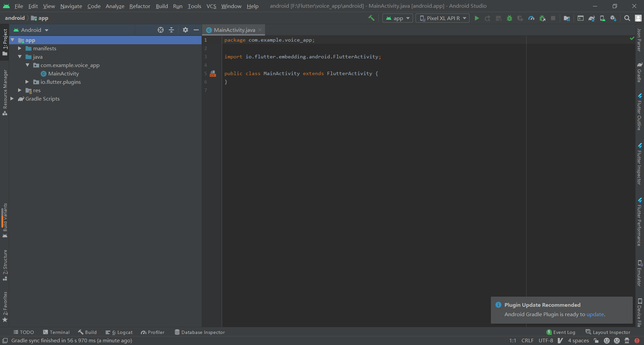Open the Profile app speedometer icon

(531, 18)
